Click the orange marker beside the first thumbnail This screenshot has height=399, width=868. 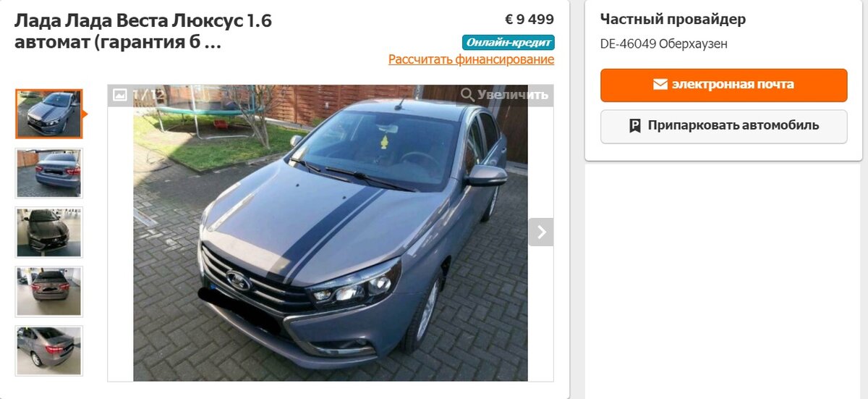coord(85,114)
